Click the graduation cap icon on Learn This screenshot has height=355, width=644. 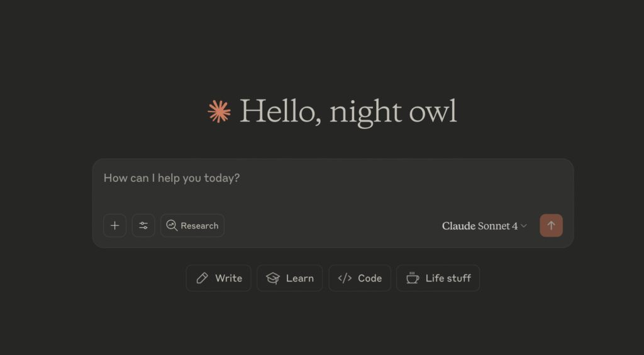[x=273, y=278]
